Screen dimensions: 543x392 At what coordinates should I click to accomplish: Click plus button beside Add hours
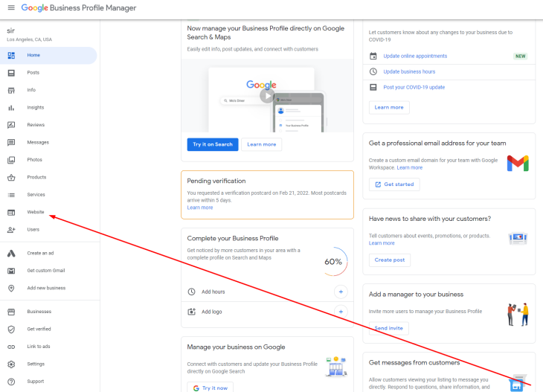coord(341,292)
